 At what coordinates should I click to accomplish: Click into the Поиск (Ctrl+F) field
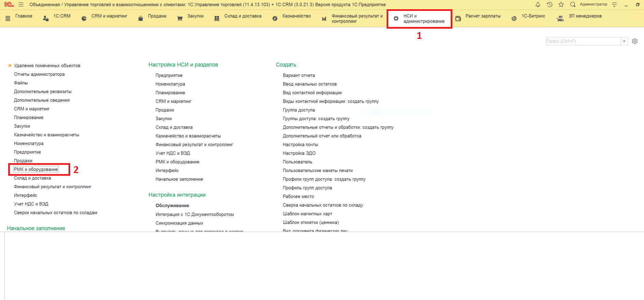583,41
